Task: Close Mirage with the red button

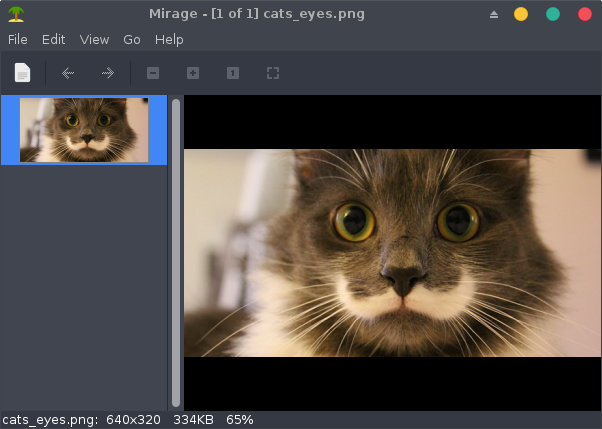Action: point(584,14)
